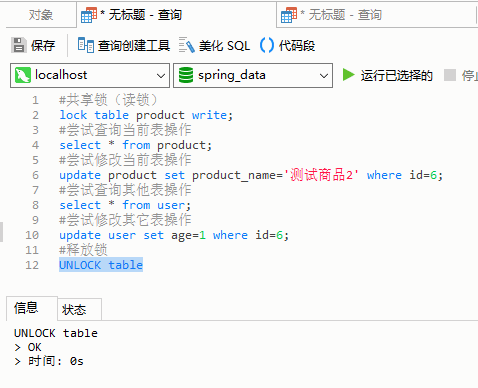Image resolution: width=478 pixels, height=388 pixels.
Task: Click the gray Stop square icon
Action: (x=450, y=75)
